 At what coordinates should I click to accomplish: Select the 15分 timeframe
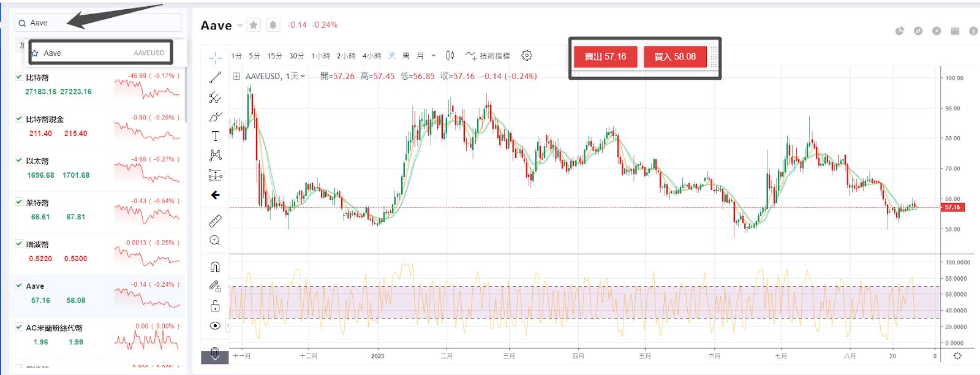(x=274, y=56)
